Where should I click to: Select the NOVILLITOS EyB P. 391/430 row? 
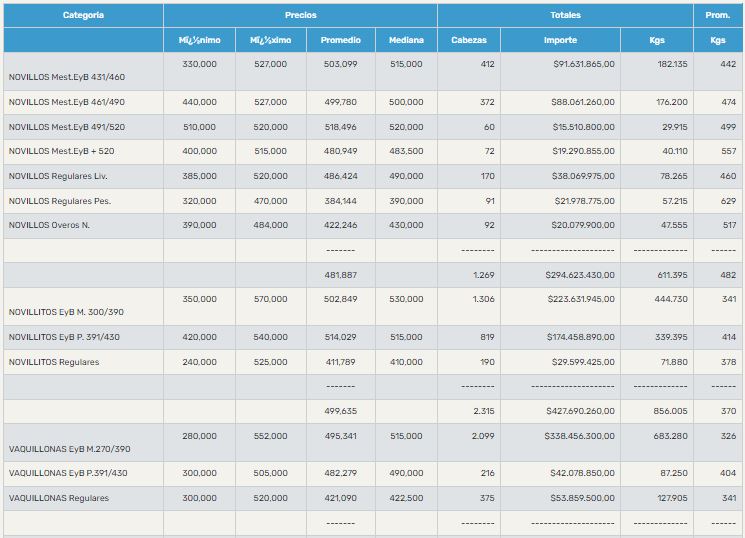pyautogui.click(x=63, y=337)
